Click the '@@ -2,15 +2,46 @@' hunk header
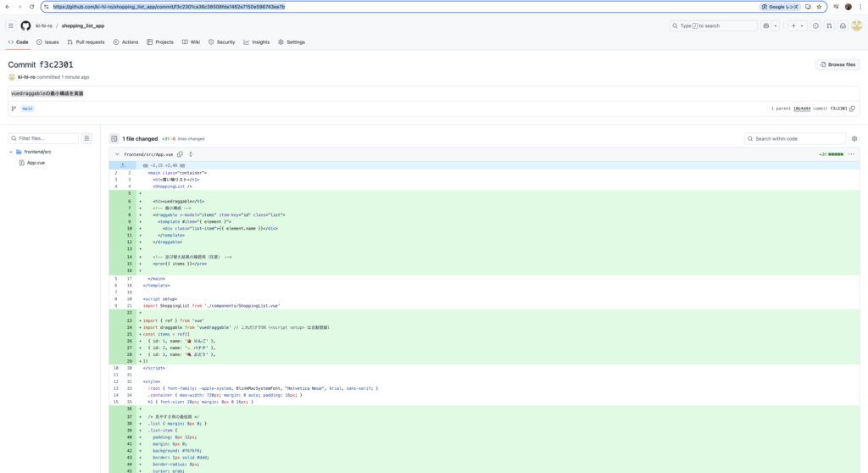Image resolution: width=868 pixels, height=473 pixels. [x=164, y=165]
